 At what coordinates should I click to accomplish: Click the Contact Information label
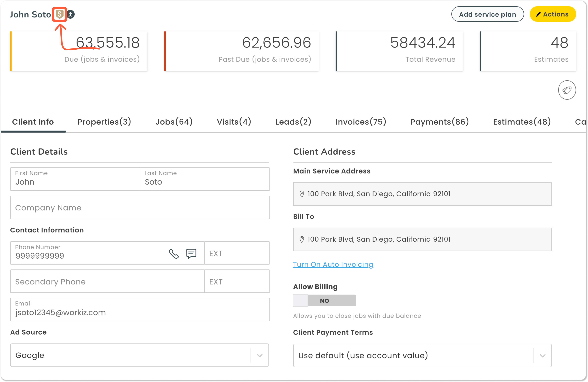point(47,230)
